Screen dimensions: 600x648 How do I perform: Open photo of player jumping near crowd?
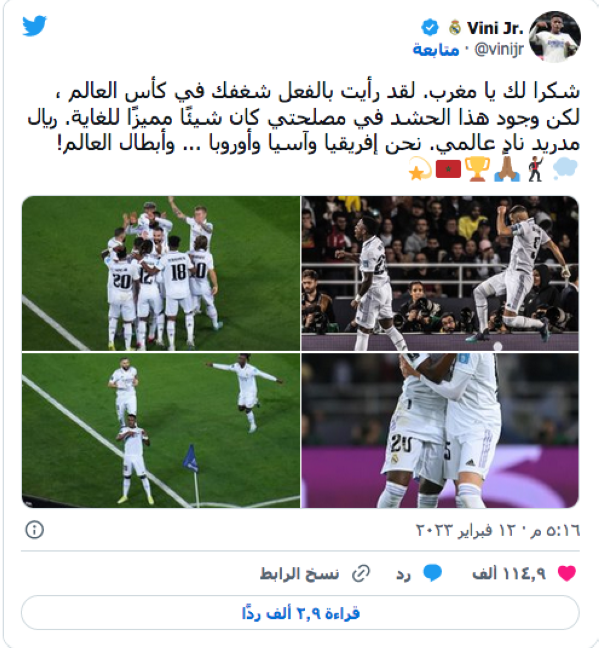click(x=440, y=273)
